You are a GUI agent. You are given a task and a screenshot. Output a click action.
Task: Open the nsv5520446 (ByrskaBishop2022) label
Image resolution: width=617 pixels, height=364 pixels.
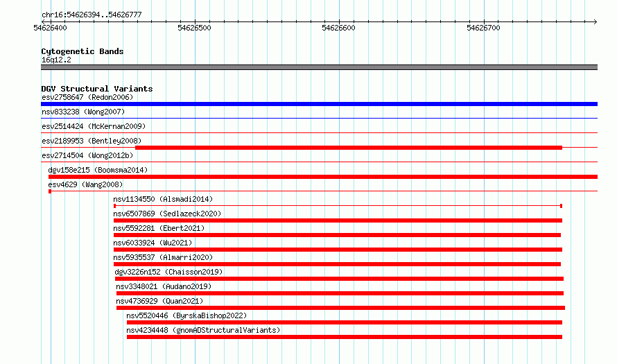[186, 315]
